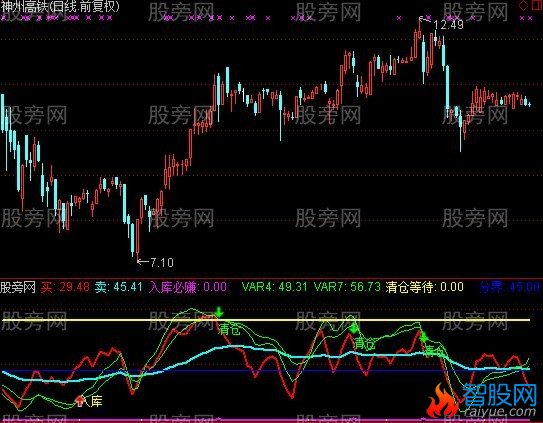Screen dimensions: 543x423
Task: Select the blue 分界: 45.00 indicator value
Action: [510, 287]
